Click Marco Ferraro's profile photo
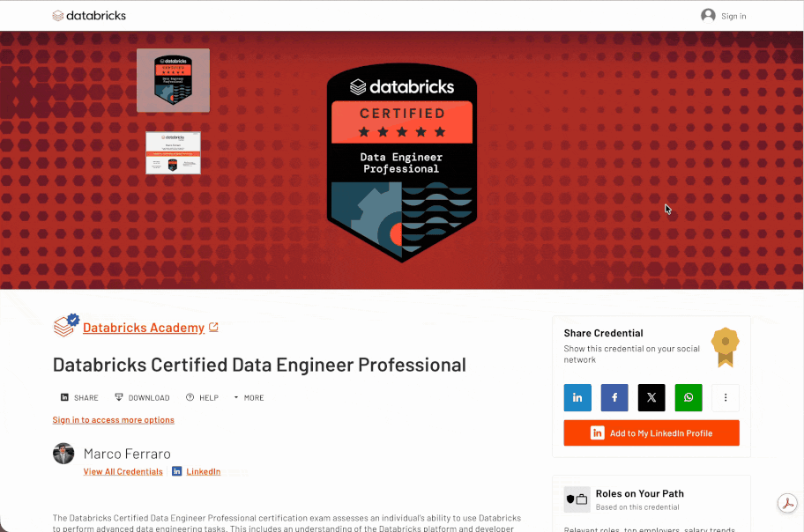Image resolution: width=804 pixels, height=532 pixels. click(63, 454)
